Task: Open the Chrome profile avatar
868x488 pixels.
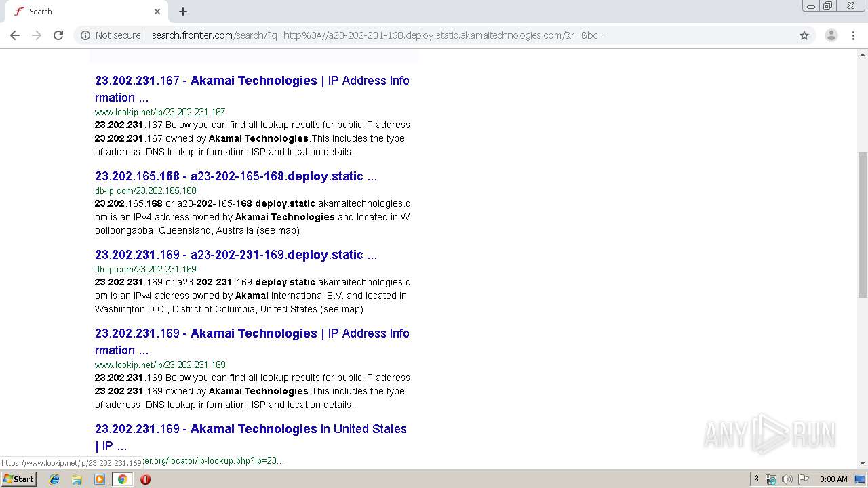Action: click(831, 35)
